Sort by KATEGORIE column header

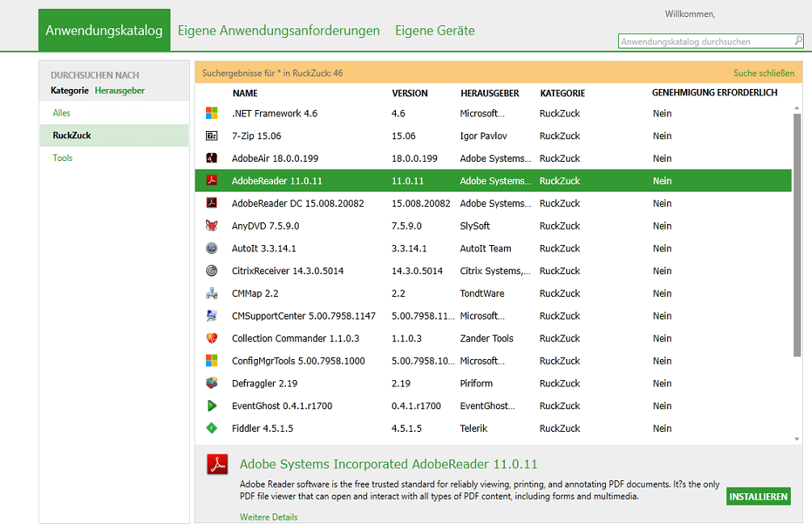pyautogui.click(x=562, y=93)
